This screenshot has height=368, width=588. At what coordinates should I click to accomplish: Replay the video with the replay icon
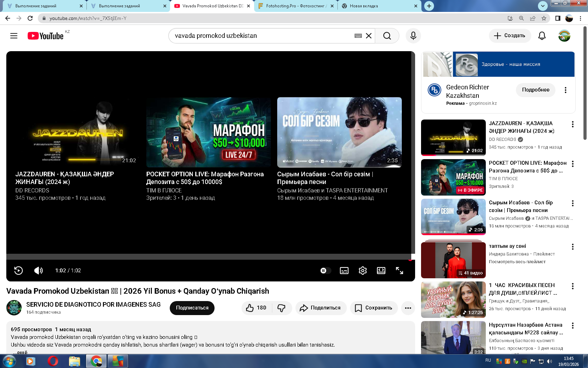point(19,271)
